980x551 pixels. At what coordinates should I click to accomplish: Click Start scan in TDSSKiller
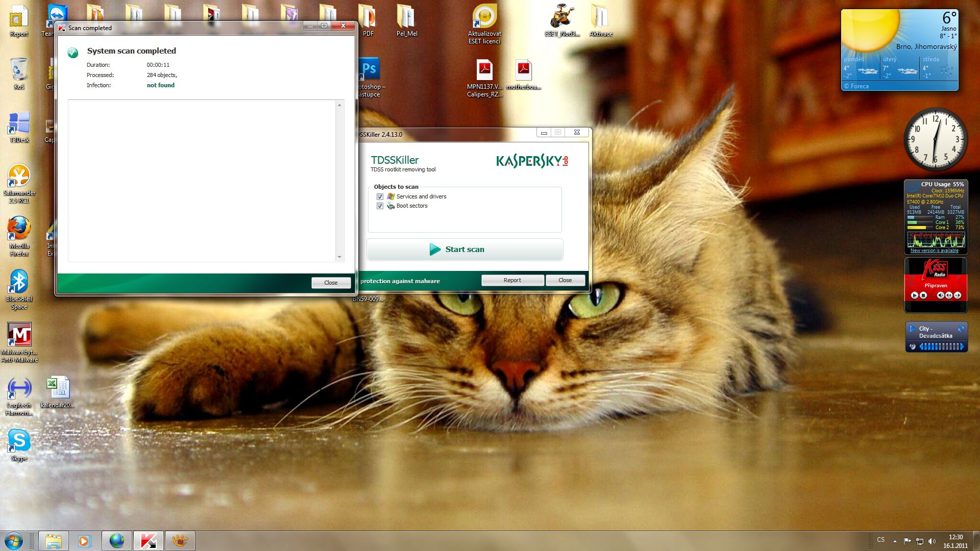464,249
